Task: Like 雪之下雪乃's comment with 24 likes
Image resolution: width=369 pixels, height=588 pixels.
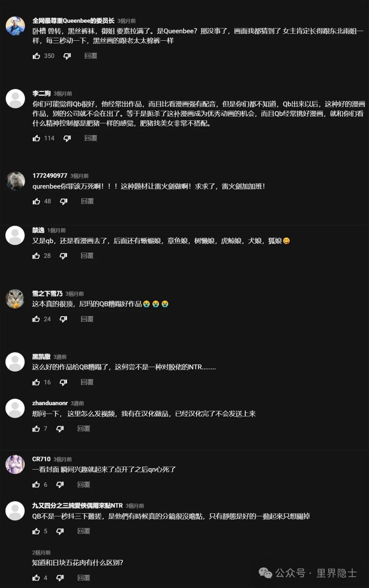Action: coord(36,319)
